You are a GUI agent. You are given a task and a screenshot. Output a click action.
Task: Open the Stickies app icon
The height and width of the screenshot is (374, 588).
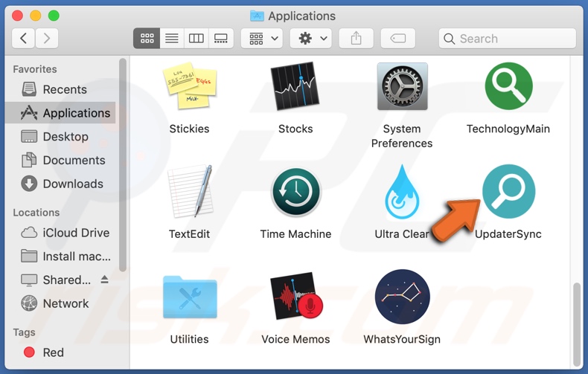coord(189,86)
